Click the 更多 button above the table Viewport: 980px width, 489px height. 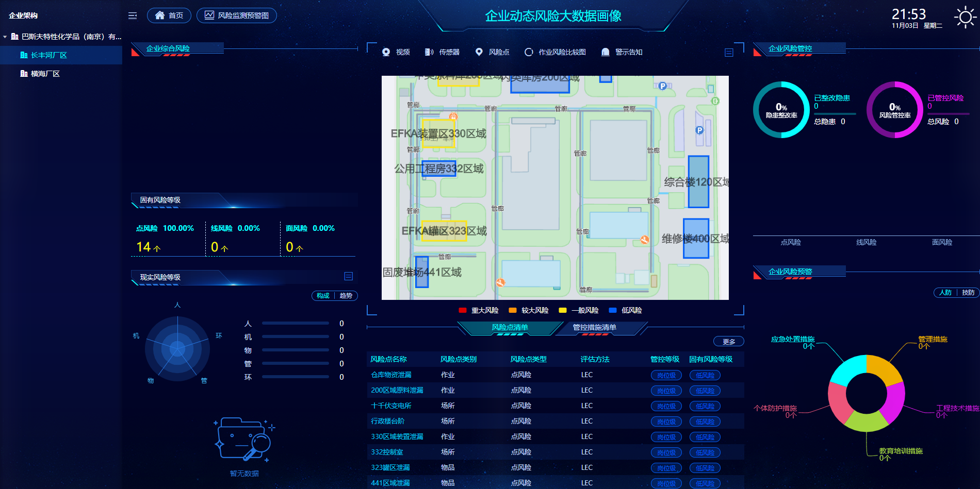[728, 342]
